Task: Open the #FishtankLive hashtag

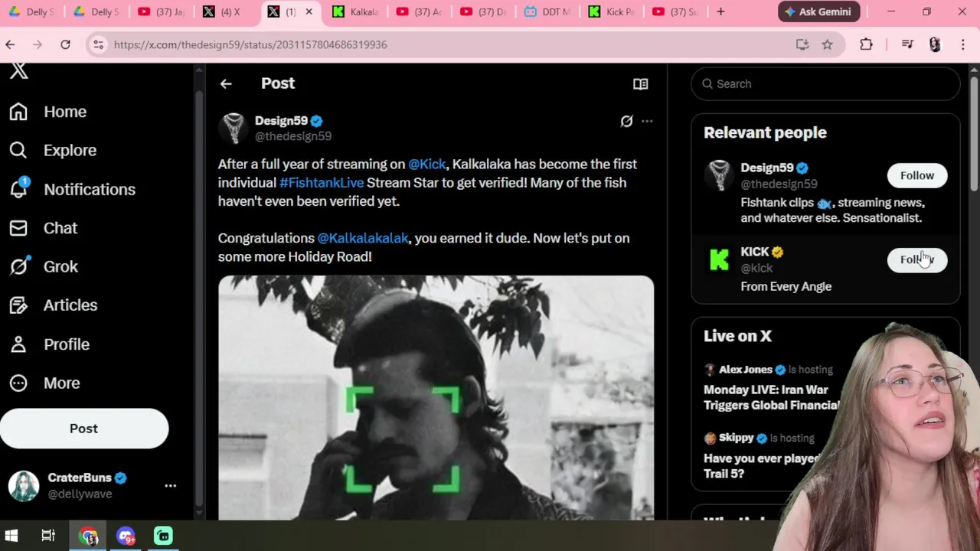Action: click(x=322, y=182)
